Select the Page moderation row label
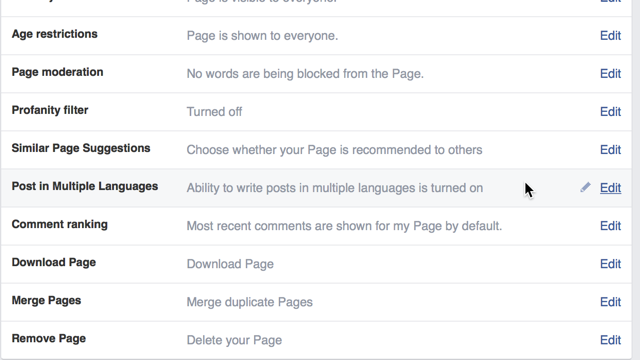This screenshot has height=360, width=640. [x=58, y=72]
